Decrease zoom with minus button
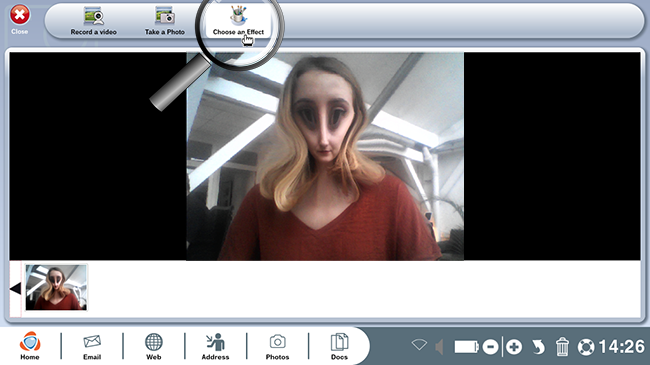 490,347
